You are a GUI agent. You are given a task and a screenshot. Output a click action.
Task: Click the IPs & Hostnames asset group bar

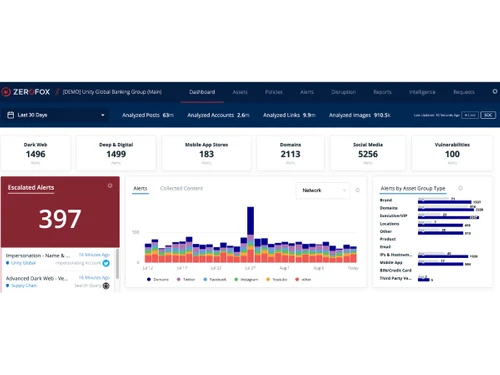[x=443, y=256]
